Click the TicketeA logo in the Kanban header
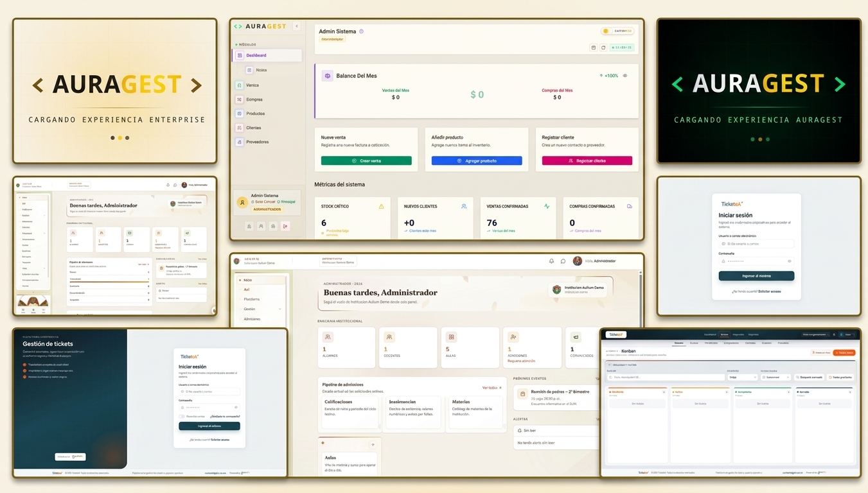This screenshot has height=493, width=868. [616, 334]
